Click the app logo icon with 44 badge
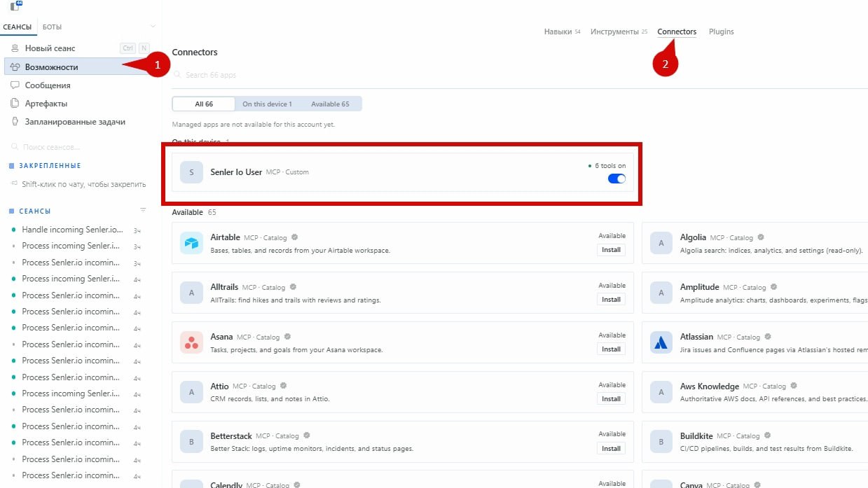Screen dimensions: 868x488 [15, 6]
